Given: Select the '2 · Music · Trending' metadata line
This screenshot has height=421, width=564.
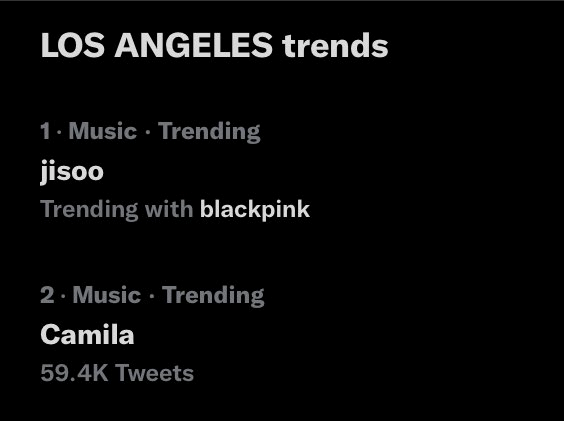Looking at the screenshot, I should point(152,296).
